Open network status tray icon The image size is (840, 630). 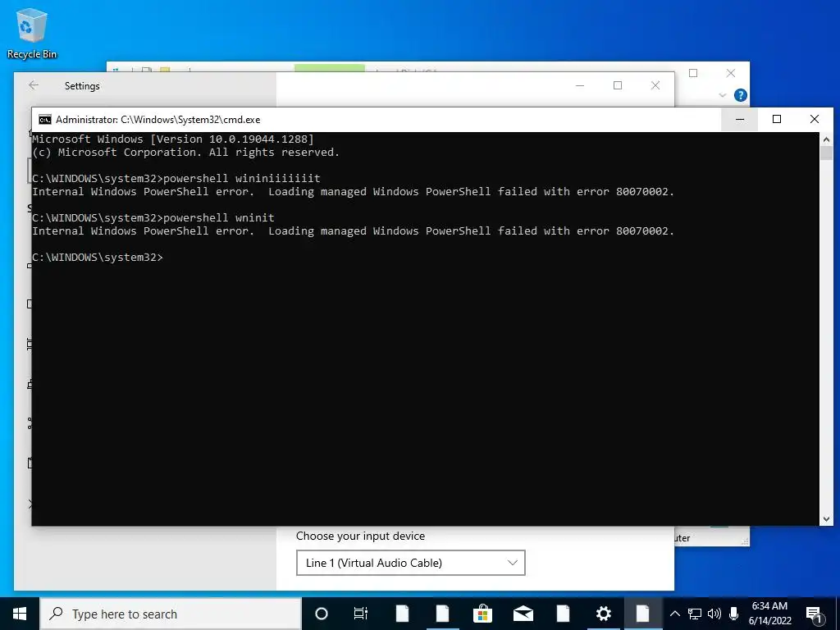coord(695,614)
